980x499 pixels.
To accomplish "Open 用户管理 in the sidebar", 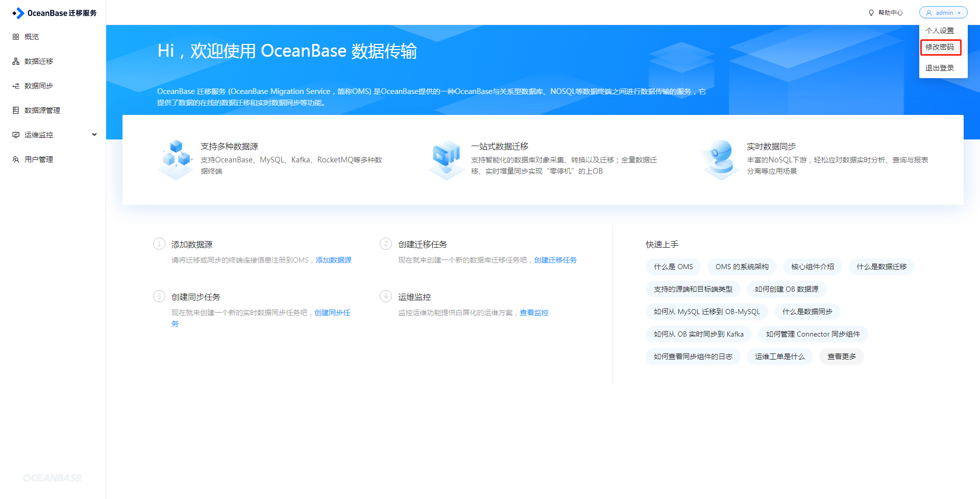I will click(x=39, y=159).
